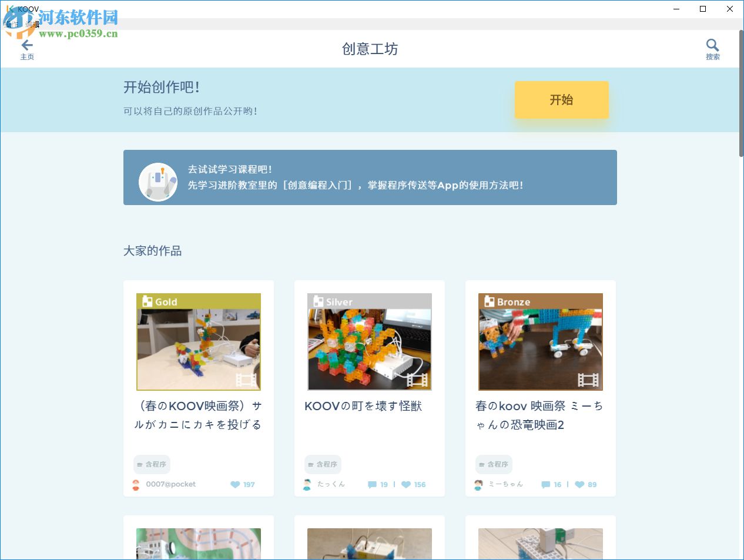
Task: Click the film icon on the Gold thumbnail
Action: click(x=246, y=380)
